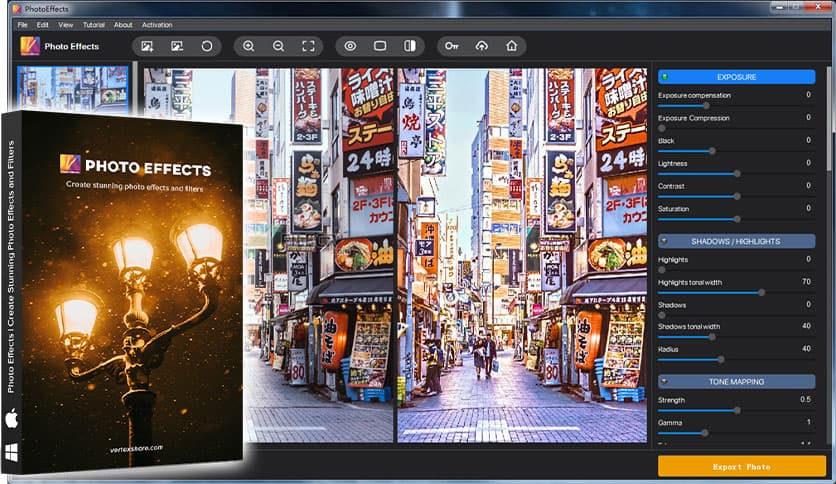Collapse the TONE MAPPING section

point(736,382)
